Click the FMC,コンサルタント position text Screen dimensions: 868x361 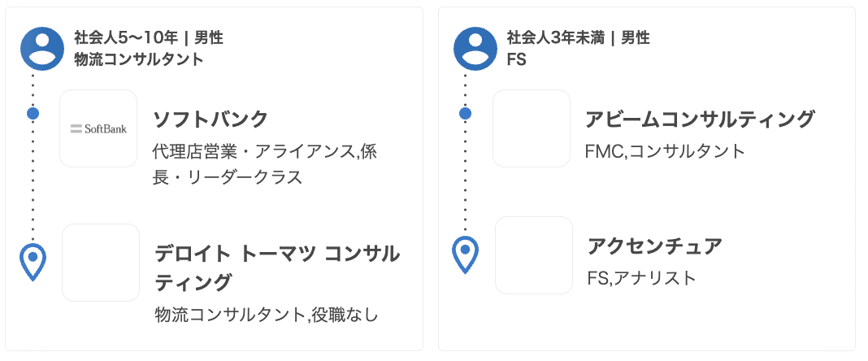pos(665,150)
